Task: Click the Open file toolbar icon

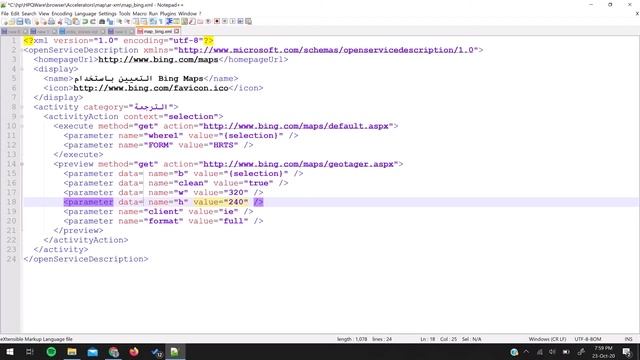Action: pyautogui.click(x=12, y=21)
